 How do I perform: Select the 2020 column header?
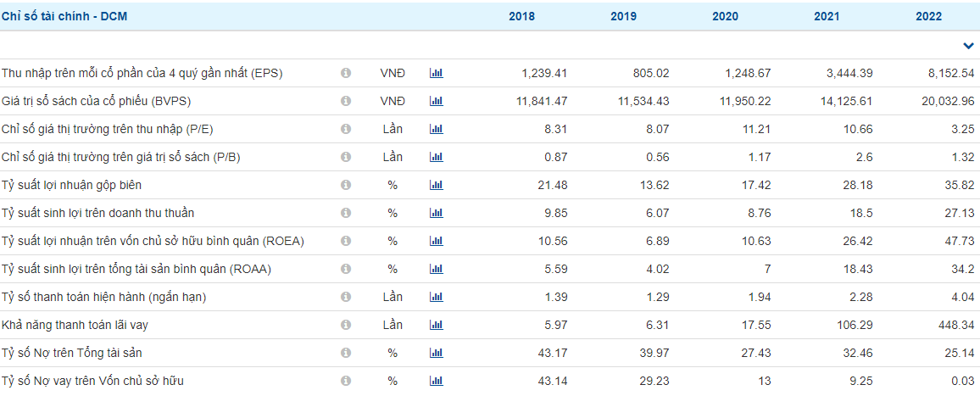pos(725,17)
